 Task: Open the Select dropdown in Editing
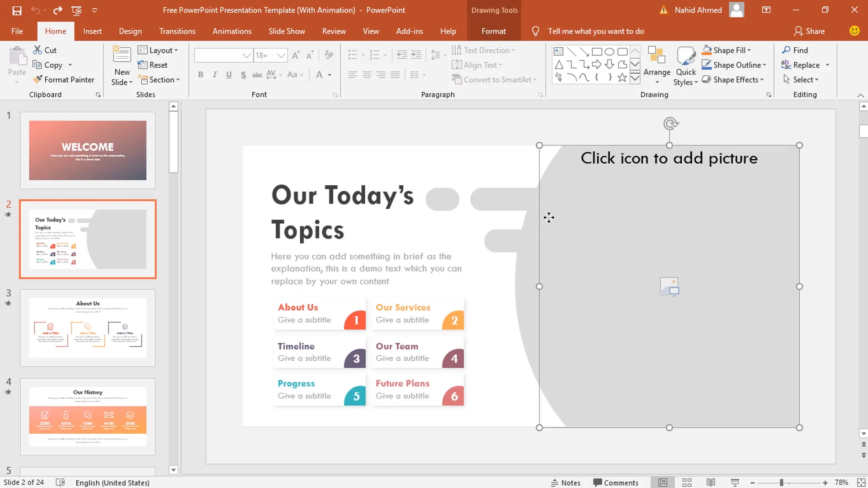point(801,80)
